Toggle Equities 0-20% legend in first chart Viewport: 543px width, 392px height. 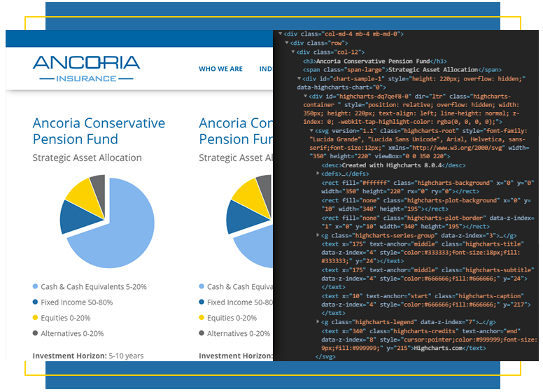tap(62, 318)
